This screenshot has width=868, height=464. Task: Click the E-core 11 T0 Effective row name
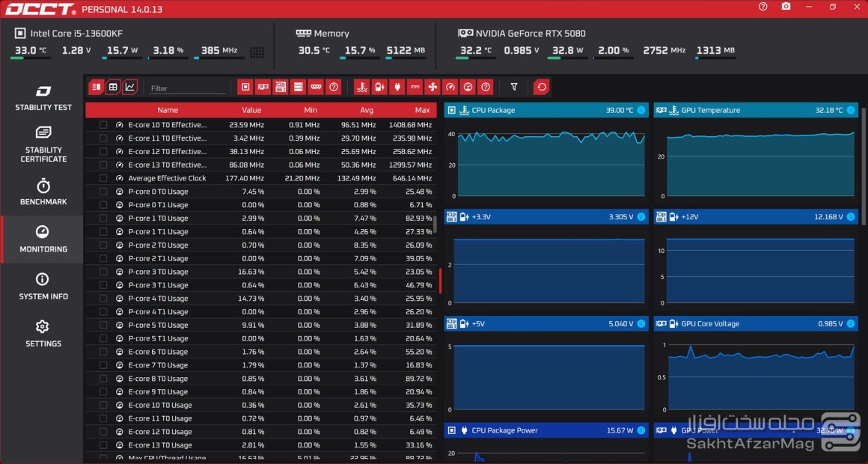point(167,138)
